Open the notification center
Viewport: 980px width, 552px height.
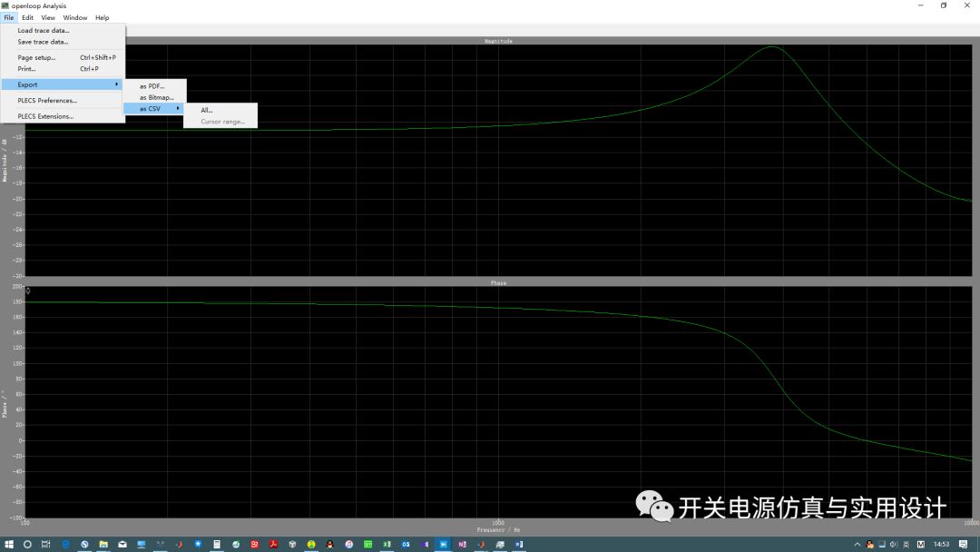pos(964,545)
